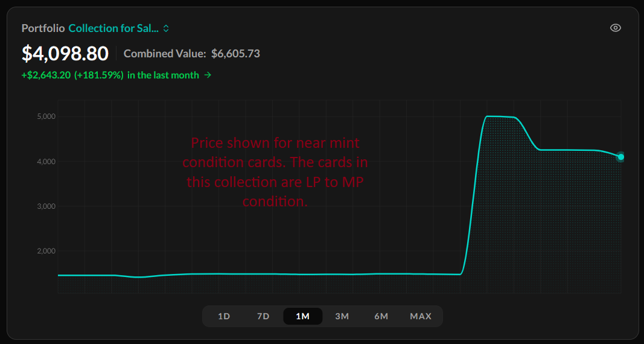Image resolution: width=644 pixels, height=344 pixels.
Task: Click the $4,098.80 portfolio value
Action: (x=65, y=53)
